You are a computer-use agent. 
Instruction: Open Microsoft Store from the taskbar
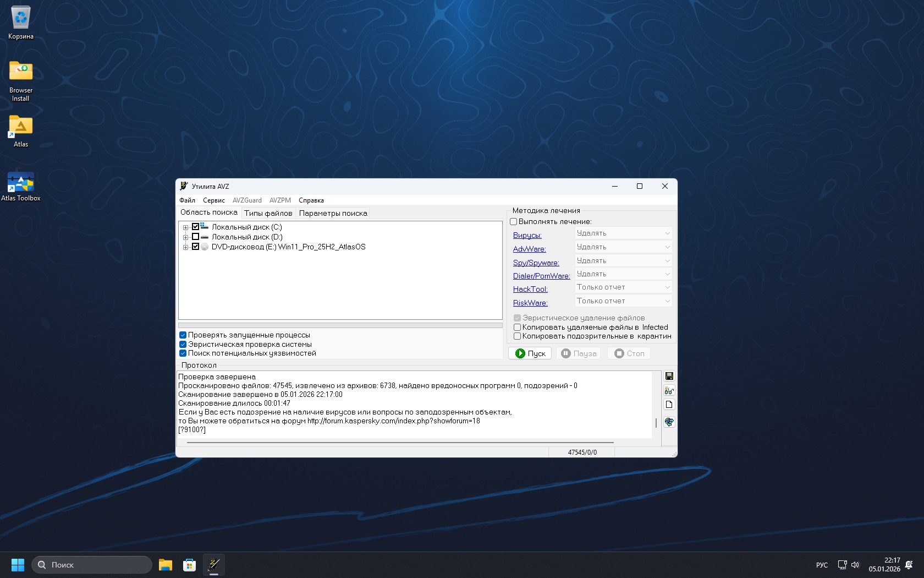coord(189,565)
